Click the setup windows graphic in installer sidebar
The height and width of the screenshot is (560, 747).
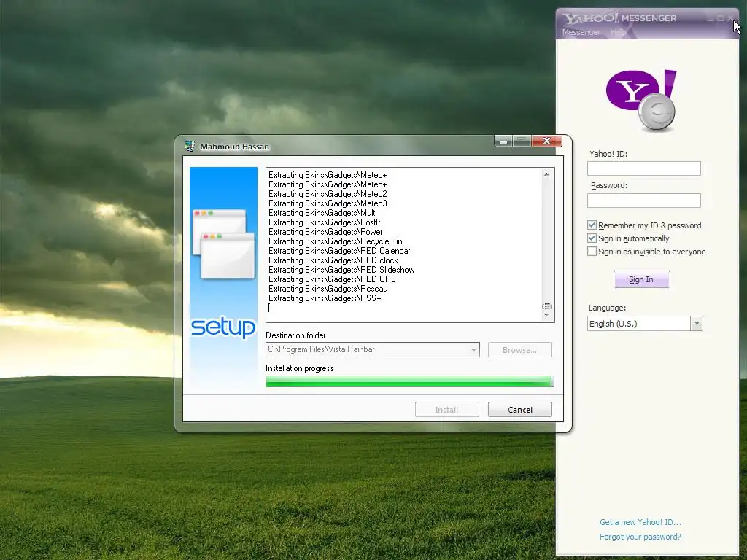(223, 244)
